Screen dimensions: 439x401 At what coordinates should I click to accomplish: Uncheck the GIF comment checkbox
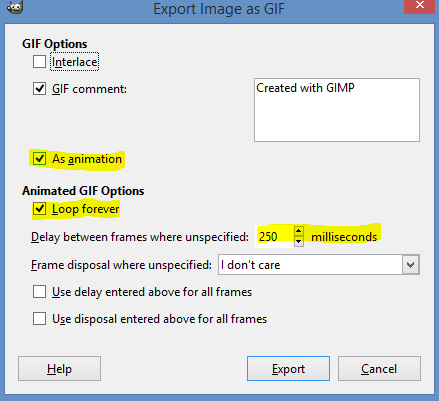39,89
